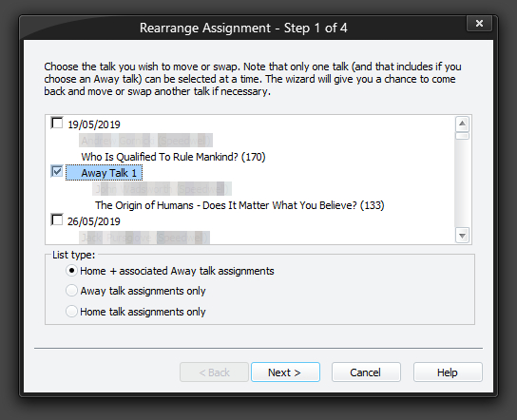Tick the 19/05/2019 talk checkbox
Image resolution: width=517 pixels, height=420 pixels.
[57, 123]
